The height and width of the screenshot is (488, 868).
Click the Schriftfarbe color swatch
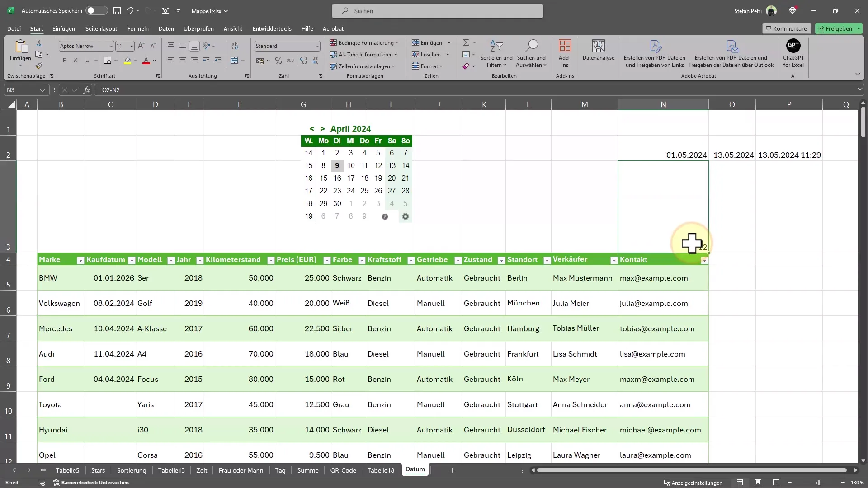coord(146,64)
